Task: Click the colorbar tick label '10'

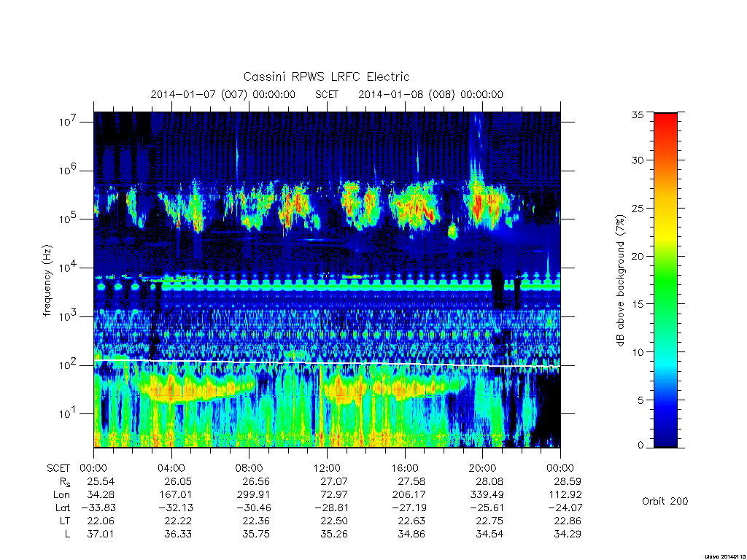Action: pyautogui.click(x=638, y=352)
